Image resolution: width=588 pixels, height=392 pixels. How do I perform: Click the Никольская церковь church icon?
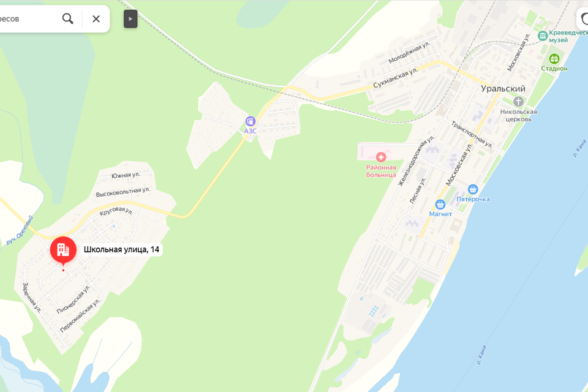tap(518, 101)
